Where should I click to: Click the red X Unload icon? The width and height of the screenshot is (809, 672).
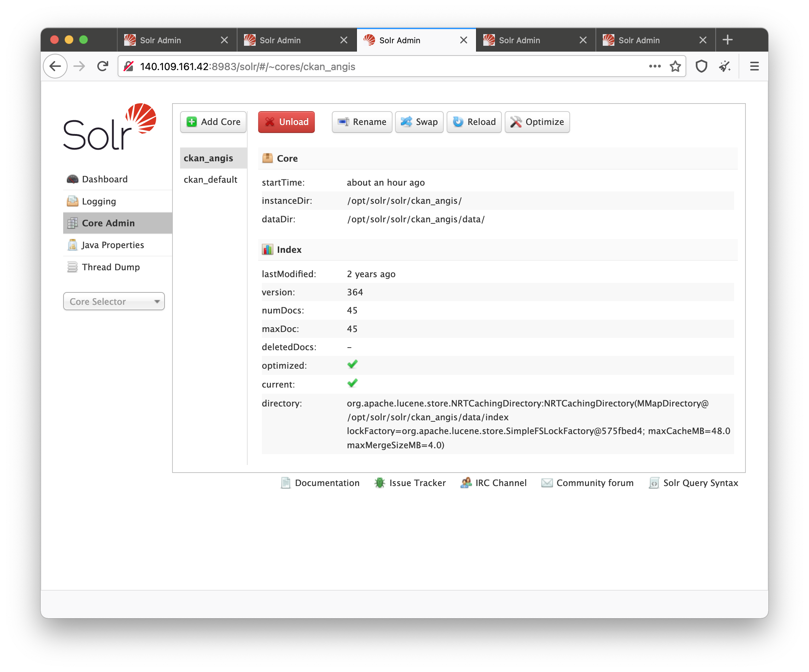270,122
